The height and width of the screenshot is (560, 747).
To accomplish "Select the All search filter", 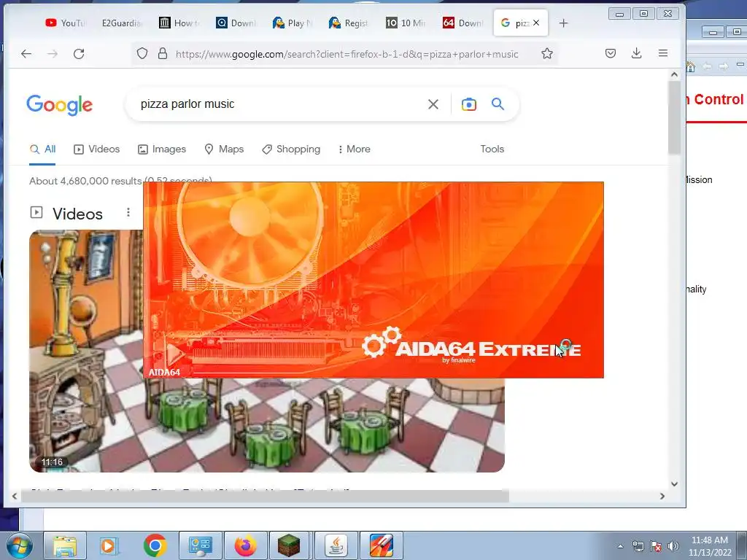I will [x=42, y=149].
